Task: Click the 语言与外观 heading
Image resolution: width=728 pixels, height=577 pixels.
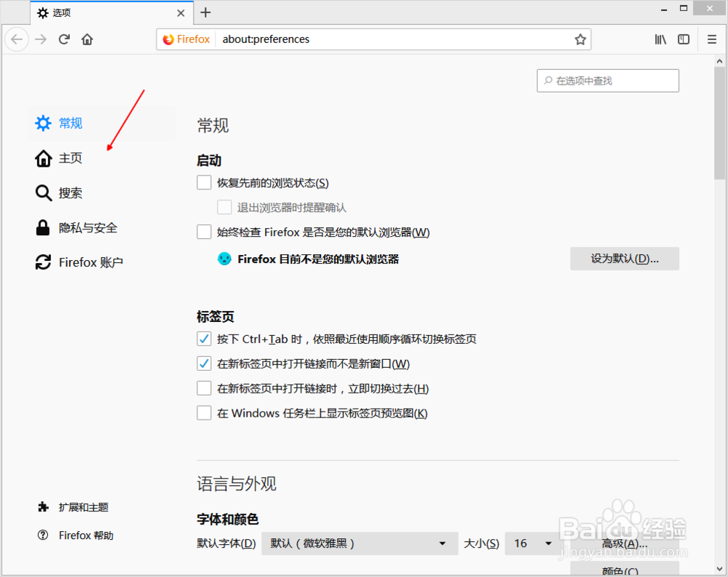Action: pyautogui.click(x=237, y=484)
